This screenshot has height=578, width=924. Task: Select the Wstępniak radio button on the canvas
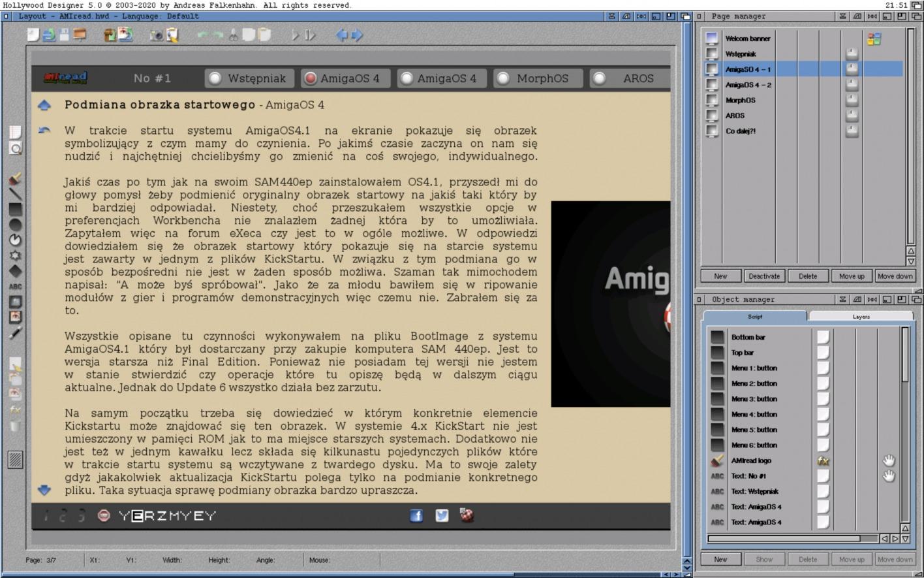coord(215,78)
